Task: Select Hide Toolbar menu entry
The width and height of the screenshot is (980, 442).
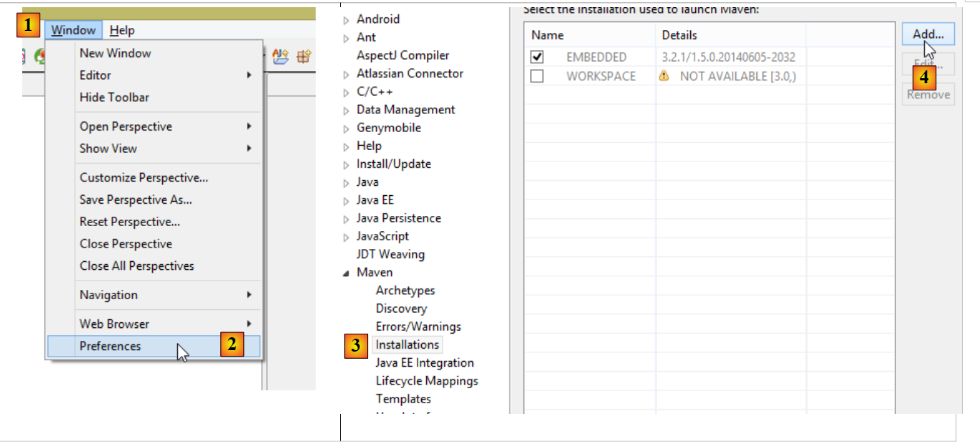Action: [x=114, y=97]
